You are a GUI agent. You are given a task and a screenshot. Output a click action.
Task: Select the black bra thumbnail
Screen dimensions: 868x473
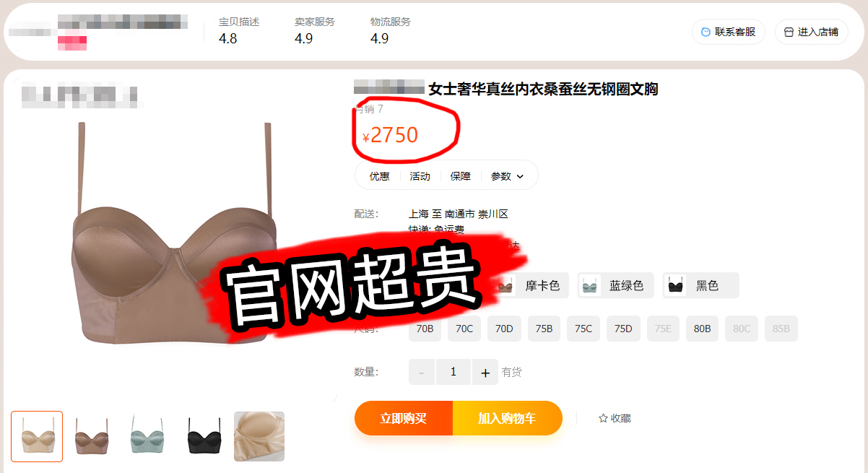tap(204, 436)
